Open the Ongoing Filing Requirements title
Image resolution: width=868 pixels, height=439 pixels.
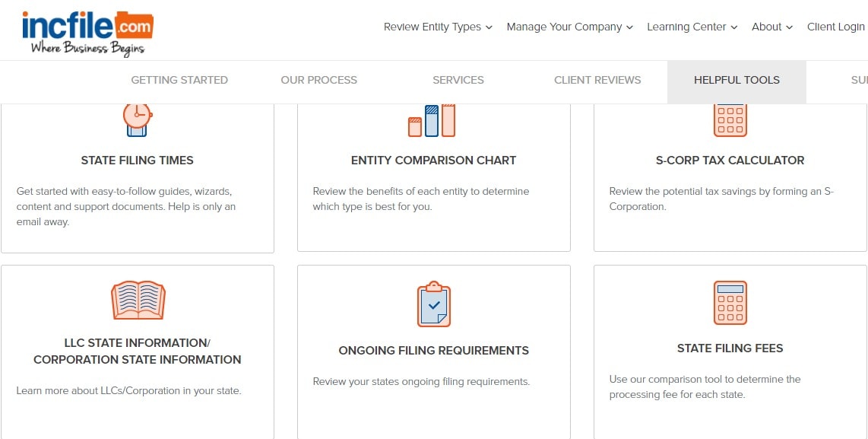click(433, 350)
